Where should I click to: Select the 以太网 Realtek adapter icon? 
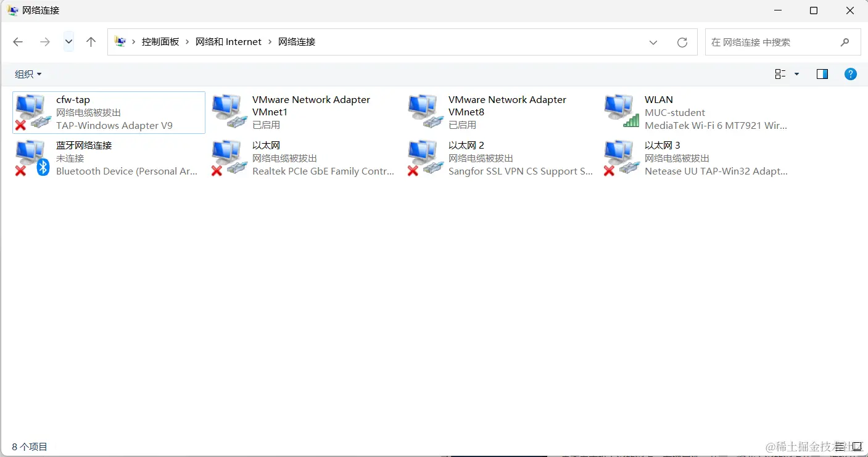[229, 158]
